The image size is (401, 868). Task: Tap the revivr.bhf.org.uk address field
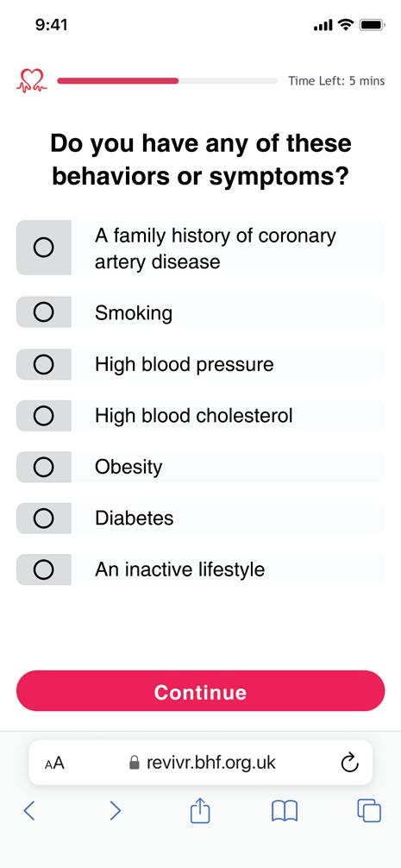pyautogui.click(x=200, y=764)
